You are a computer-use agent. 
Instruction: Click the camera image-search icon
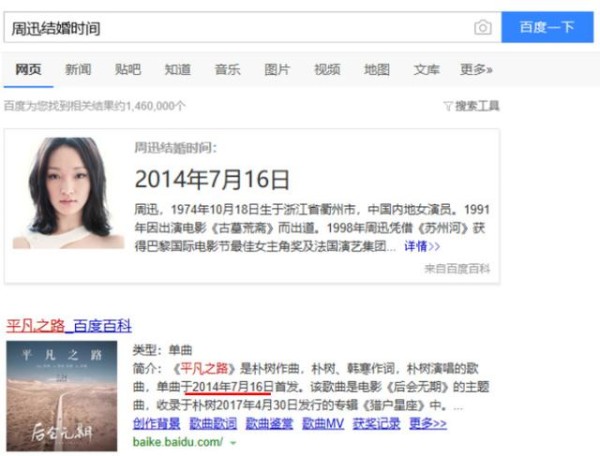[x=483, y=28]
